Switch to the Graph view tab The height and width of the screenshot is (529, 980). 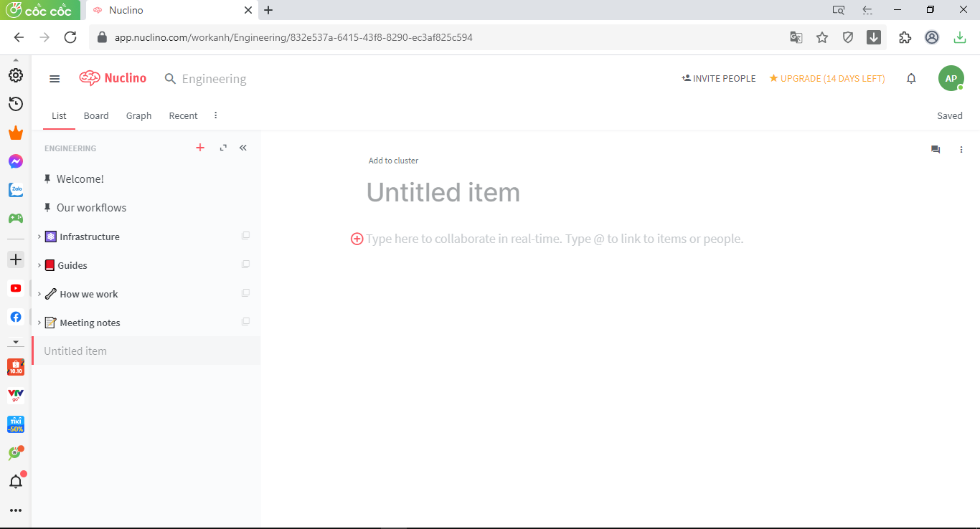point(138,115)
